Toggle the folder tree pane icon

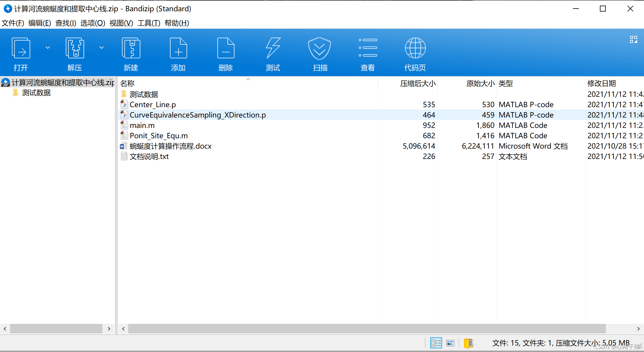[468, 343]
